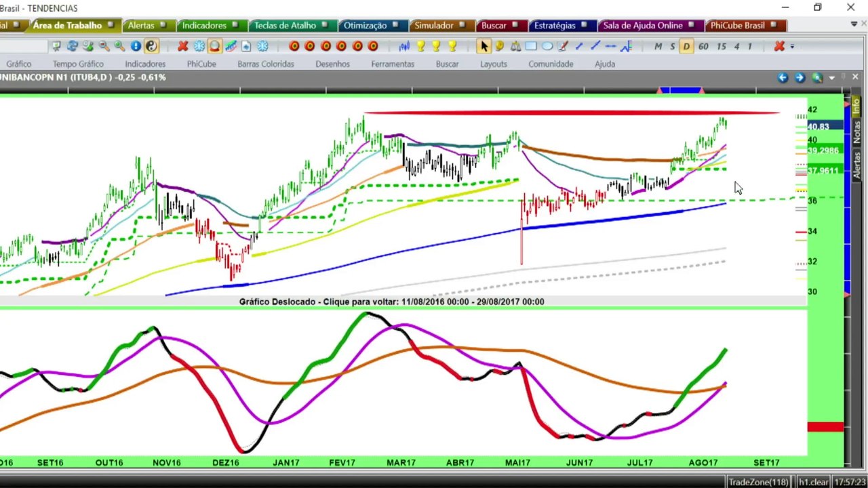
Task: Select the brush drawing tool
Action: click(x=563, y=46)
